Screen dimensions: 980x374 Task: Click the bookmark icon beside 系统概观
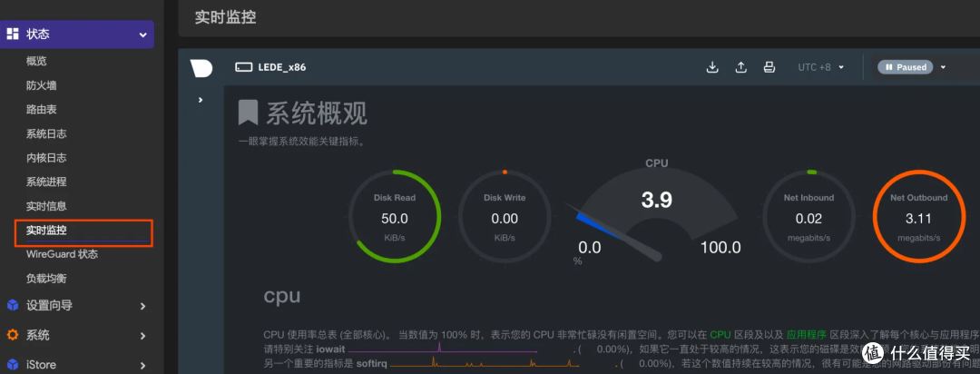tap(248, 113)
